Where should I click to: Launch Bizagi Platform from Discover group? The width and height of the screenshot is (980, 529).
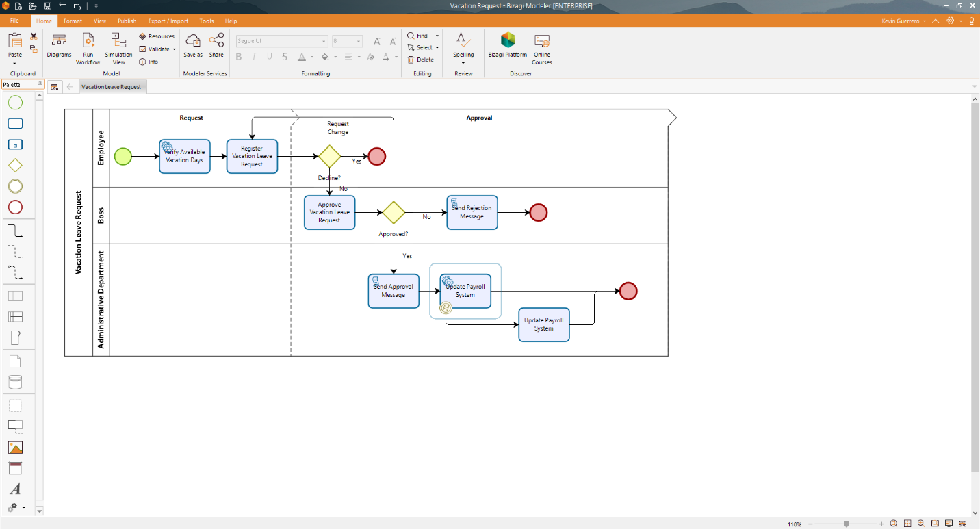click(x=507, y=48)
